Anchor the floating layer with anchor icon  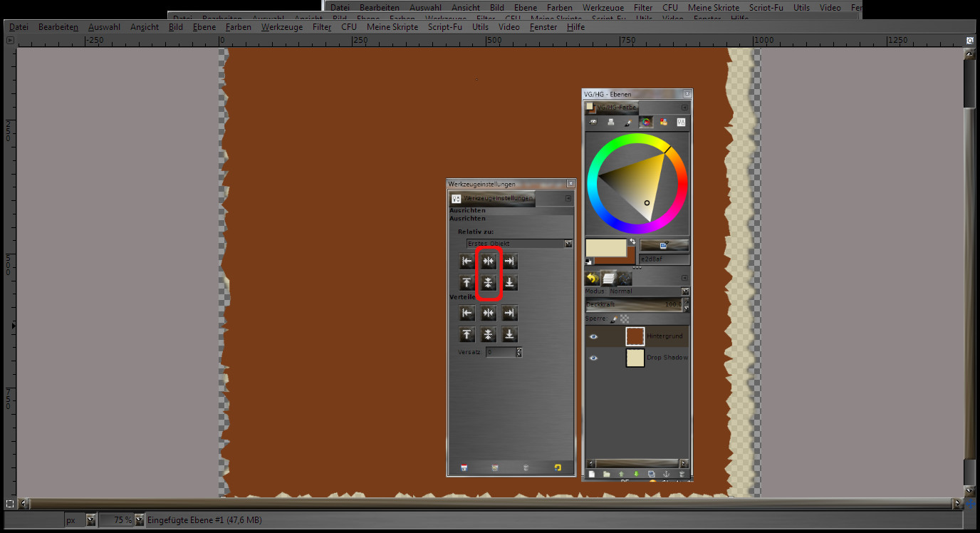pyautogui.click(x=667, y=474)
